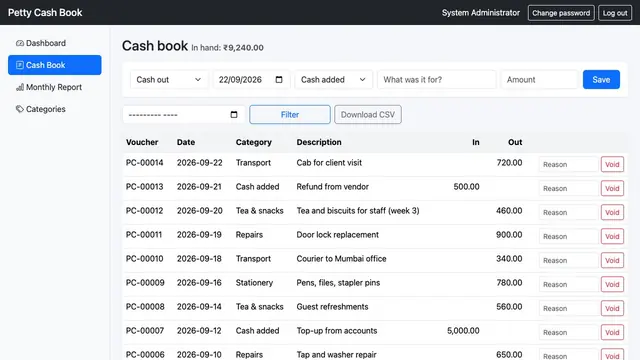Click Change password button
The height and width of the screenshot is (360, 640).
pyautogui.click(x=561, y=13)
